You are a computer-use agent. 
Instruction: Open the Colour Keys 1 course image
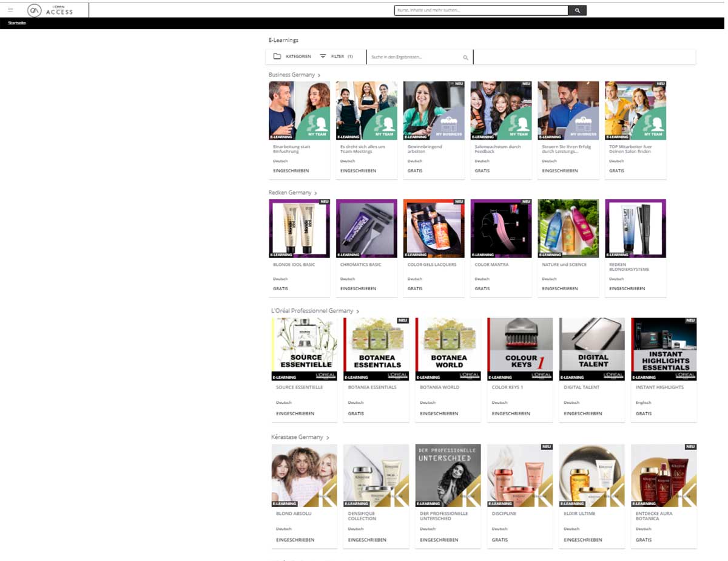520,348
